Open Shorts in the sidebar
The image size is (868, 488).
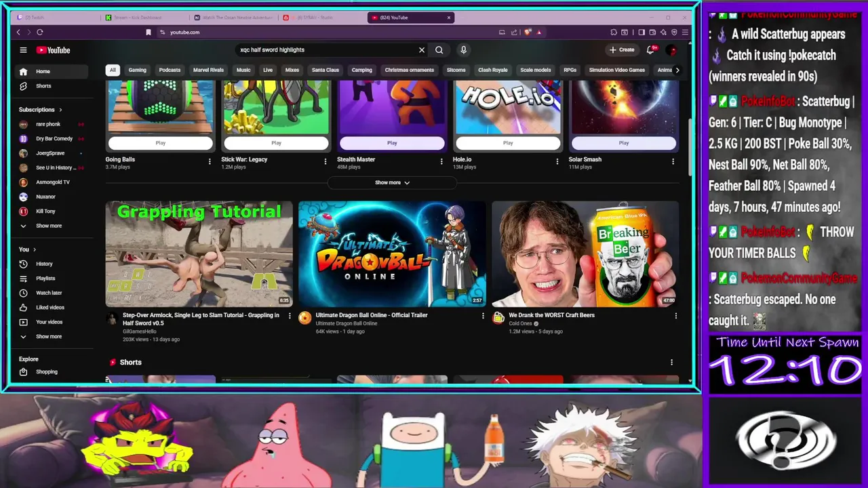coord(52,86)
